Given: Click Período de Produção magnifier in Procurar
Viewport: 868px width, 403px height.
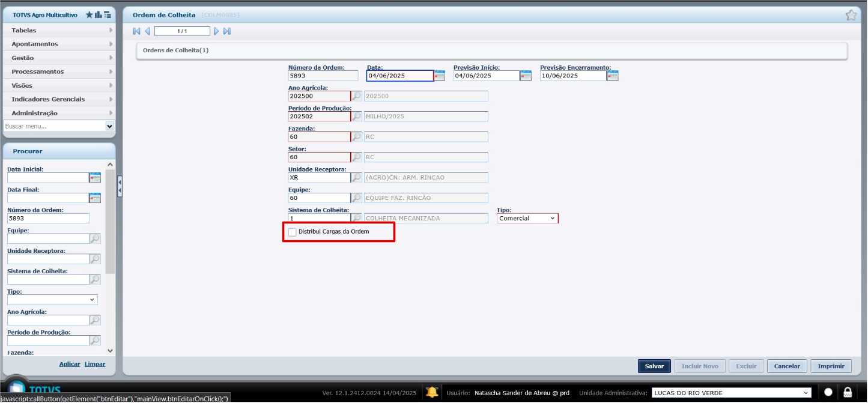Looking at the screenshot, I should coord(95,341).
